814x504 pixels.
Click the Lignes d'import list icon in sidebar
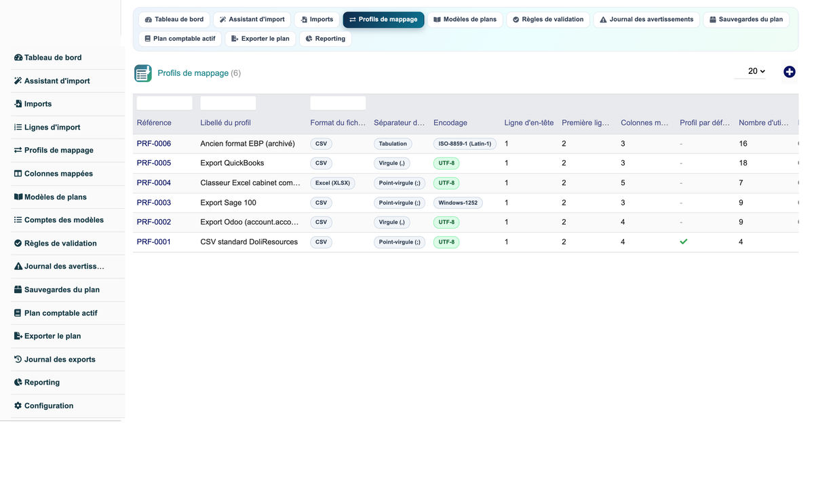pyautogui.click(x=18, y=127)
